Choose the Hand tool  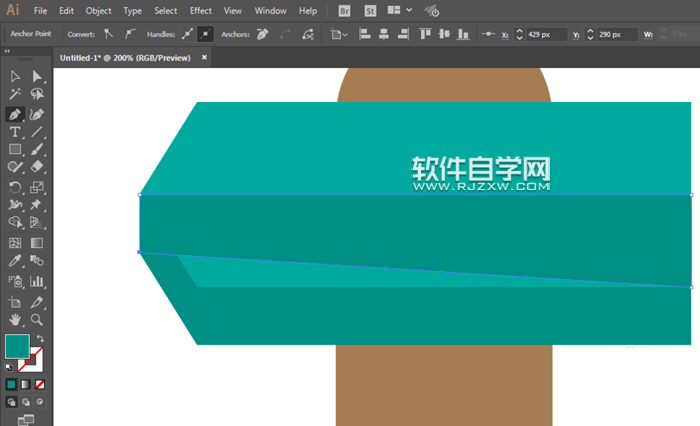pos(15,320)
